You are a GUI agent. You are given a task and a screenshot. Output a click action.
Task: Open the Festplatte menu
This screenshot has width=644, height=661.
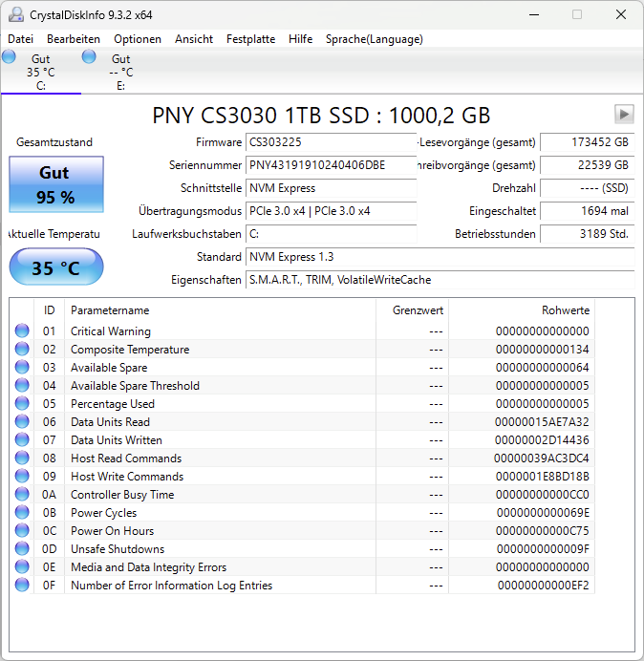tap(250, 39)
